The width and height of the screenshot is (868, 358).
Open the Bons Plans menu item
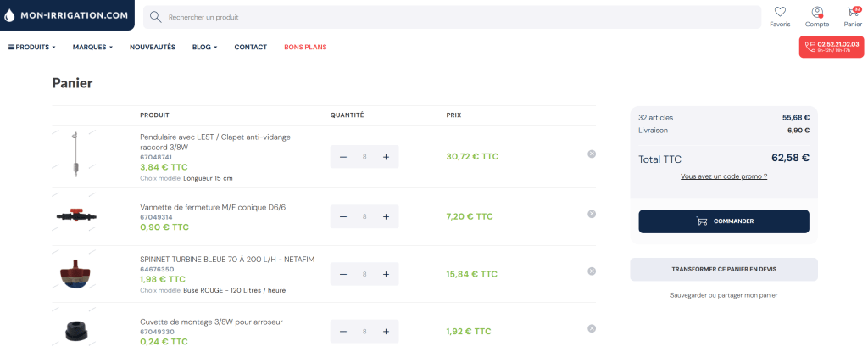click(x=305, y=48)
